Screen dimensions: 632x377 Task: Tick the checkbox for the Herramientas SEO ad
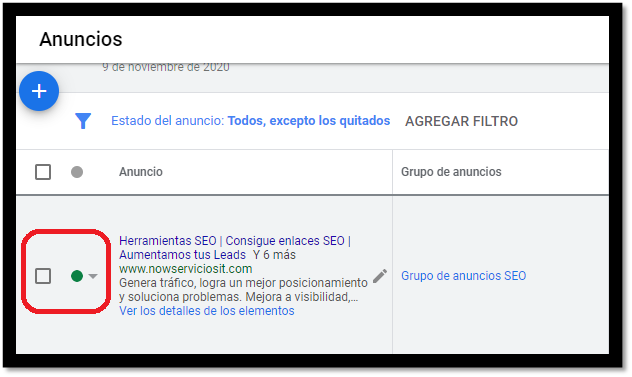coord(43,276)
